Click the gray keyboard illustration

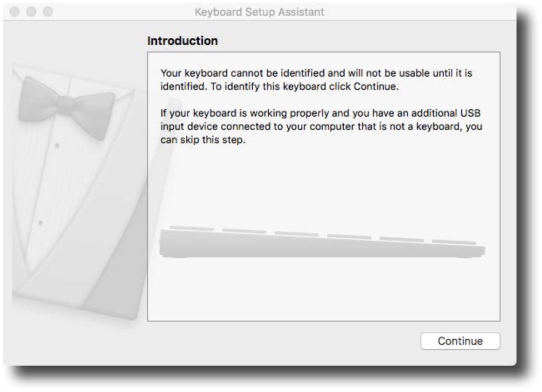click(322, 242)
